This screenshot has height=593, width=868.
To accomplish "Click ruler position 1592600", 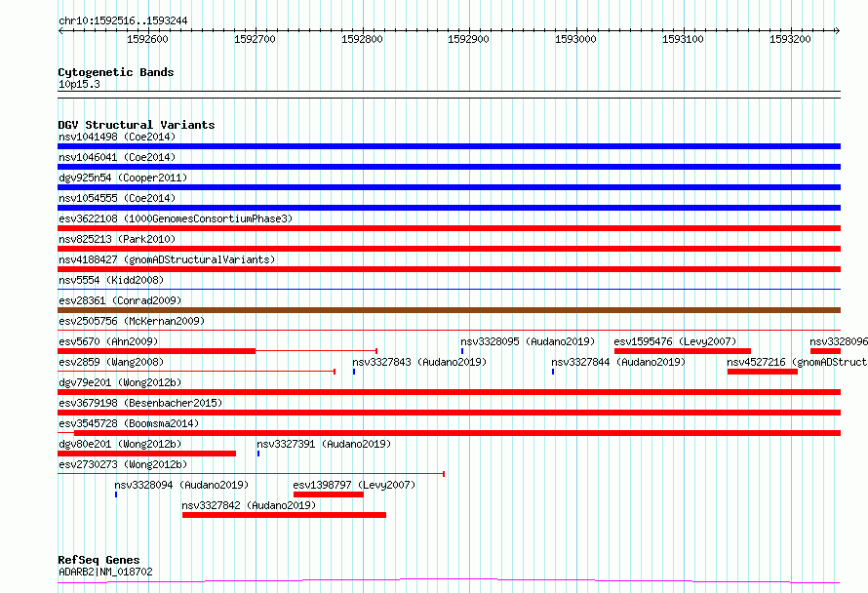I will point(148,39).
